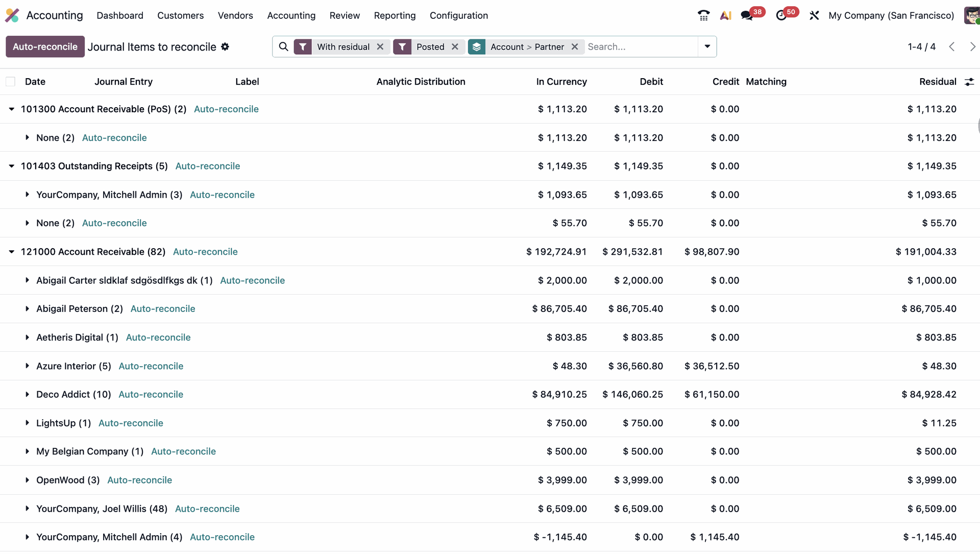Click the debug tools wrench icon

[814, 15]
